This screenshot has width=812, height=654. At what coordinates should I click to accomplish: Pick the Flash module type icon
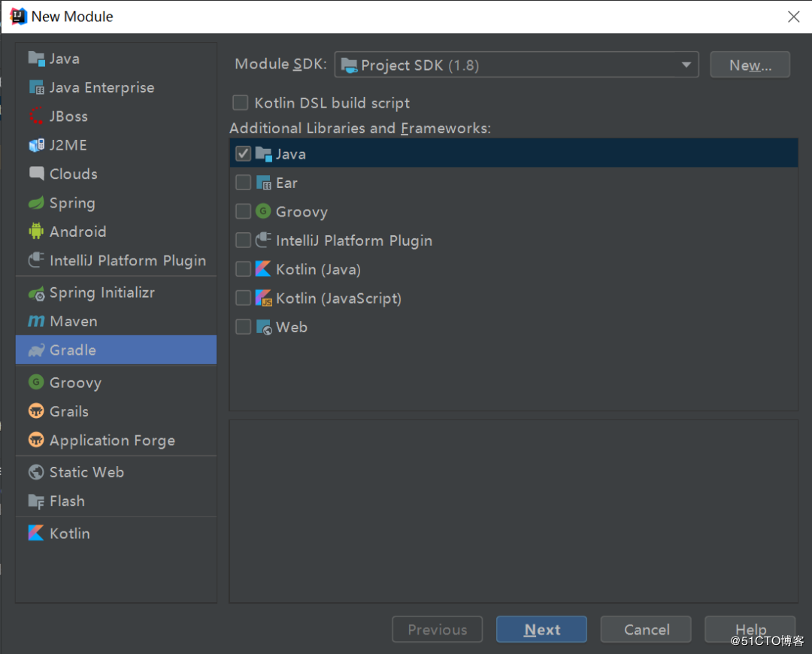tap(36, 501)
